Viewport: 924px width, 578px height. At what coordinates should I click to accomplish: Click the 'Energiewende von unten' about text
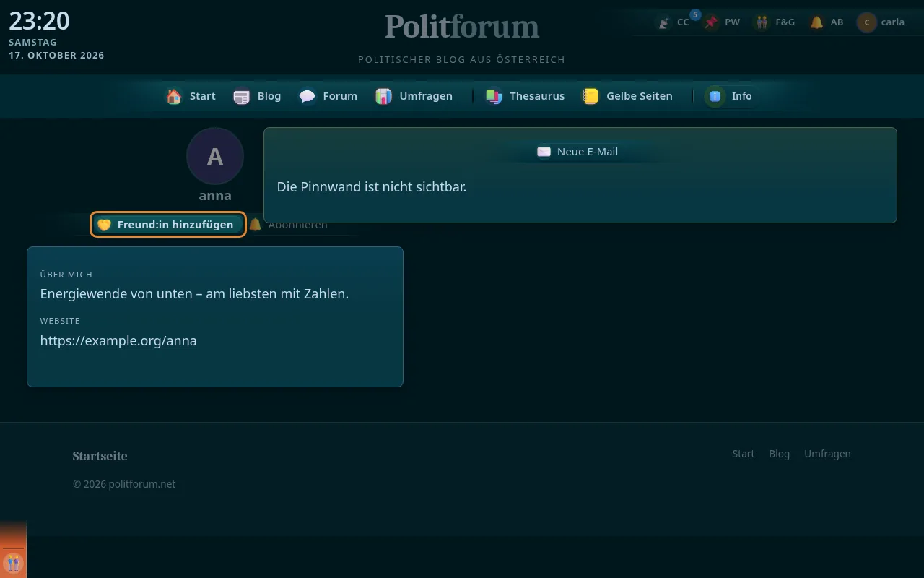[194, 294]
